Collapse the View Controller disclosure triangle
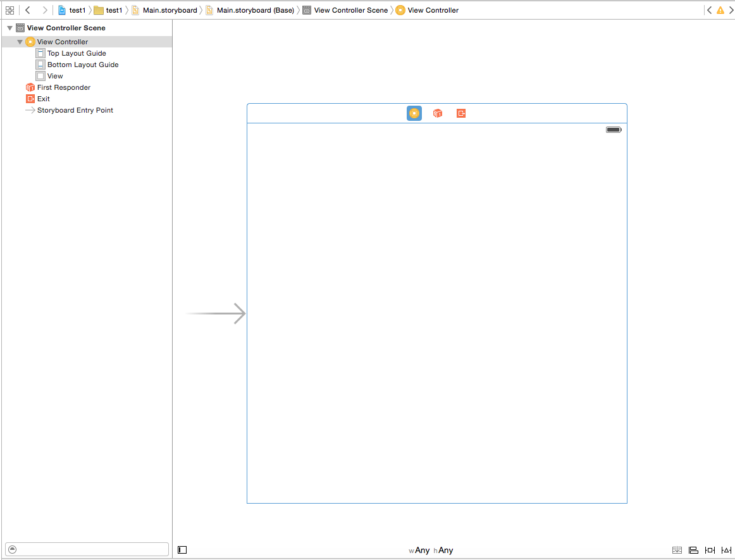The width and height of the screenshot is (735, 560). pos(20,42)
